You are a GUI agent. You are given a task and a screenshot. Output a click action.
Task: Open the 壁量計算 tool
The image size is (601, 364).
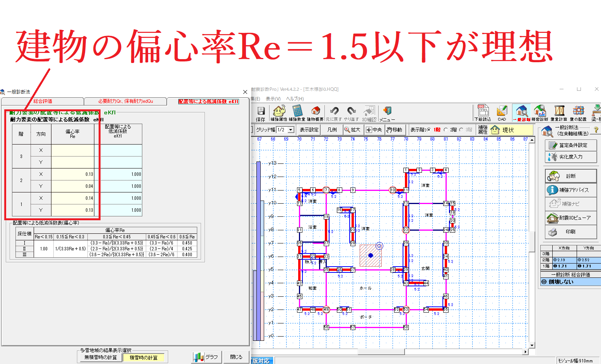point(559,113)
